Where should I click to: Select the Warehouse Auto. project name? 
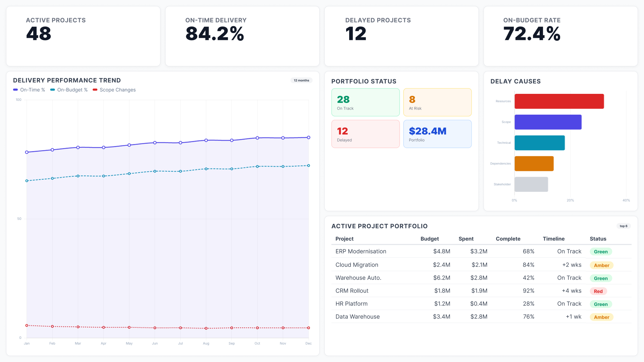[359, 278]
